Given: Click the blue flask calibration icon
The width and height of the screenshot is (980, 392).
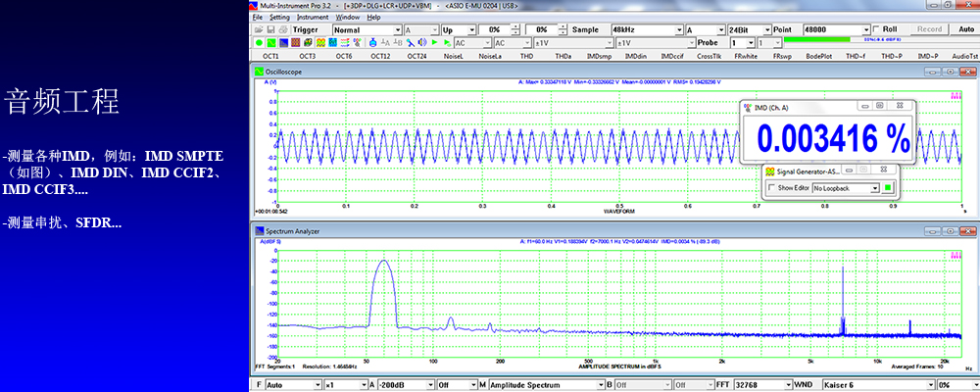Looking at the screenshot, I should click(x=373, y=42).
